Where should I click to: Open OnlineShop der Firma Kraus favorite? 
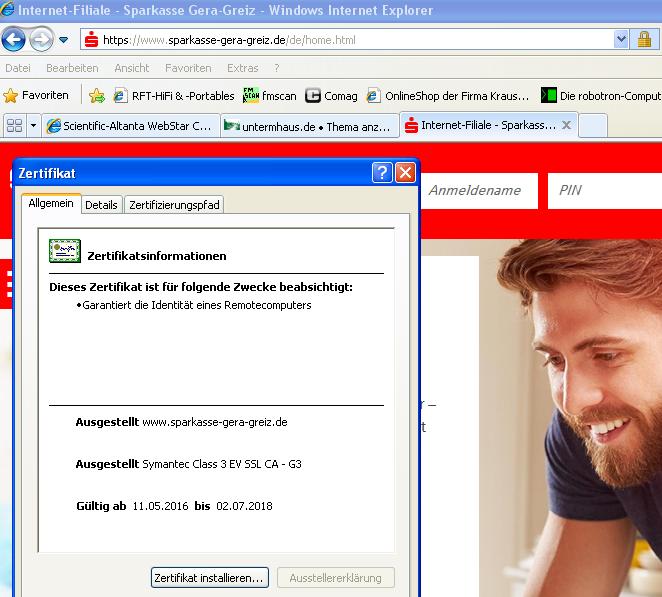448,96
